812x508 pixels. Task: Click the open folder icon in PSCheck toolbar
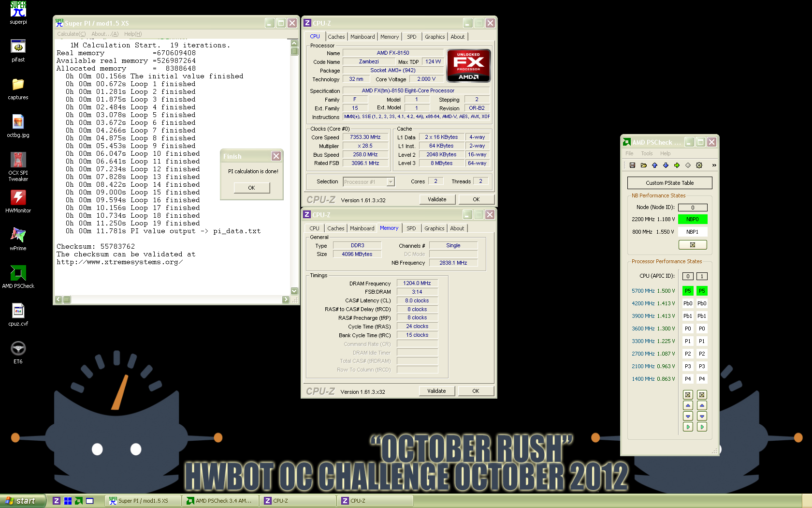point(643,165)
